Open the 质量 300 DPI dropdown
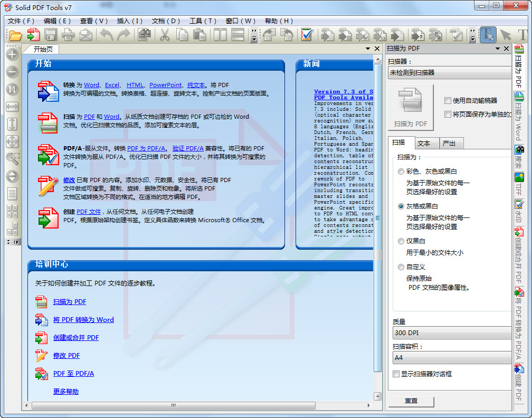 [x=452, y=333]
